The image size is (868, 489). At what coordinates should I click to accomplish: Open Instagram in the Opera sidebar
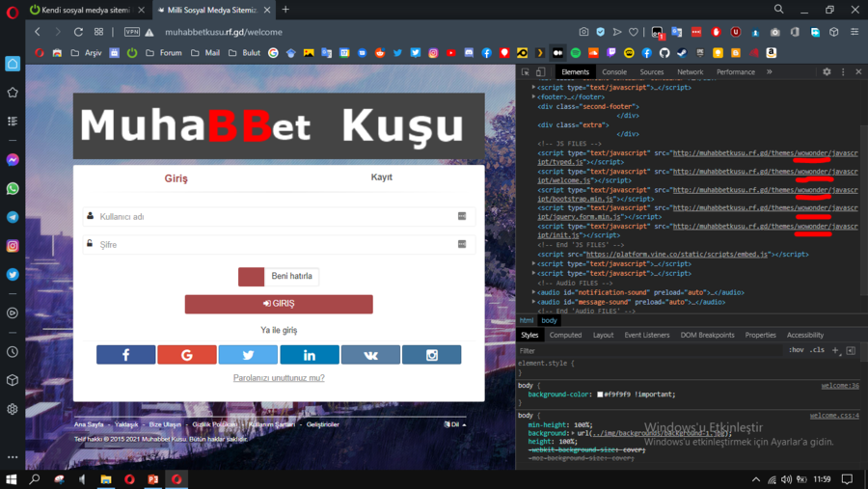13,246
